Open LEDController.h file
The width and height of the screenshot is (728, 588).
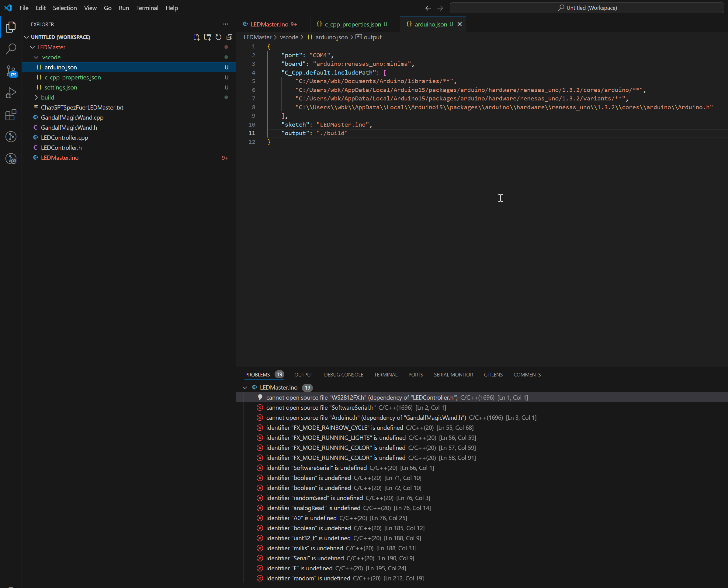tap(129, 148)
